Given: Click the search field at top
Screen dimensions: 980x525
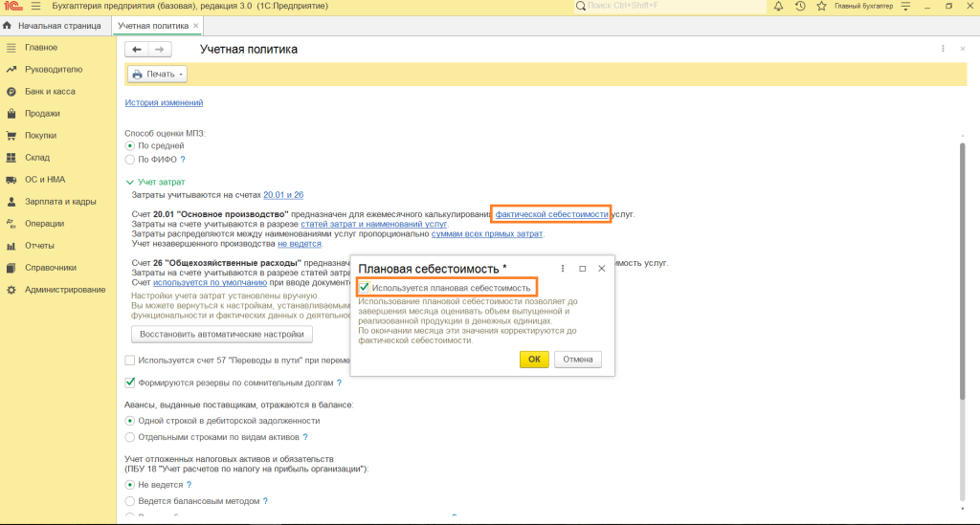Looking at the screenshot, I should click(670, 7).
